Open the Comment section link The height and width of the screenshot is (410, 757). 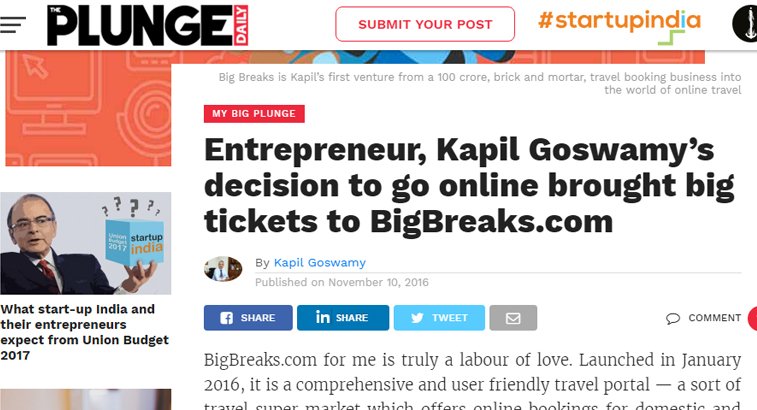(x=704, y=318)
